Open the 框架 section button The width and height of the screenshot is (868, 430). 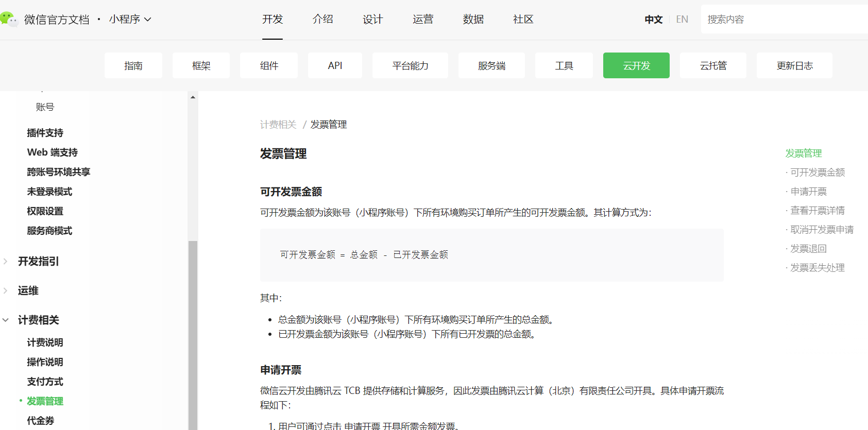coord(201,65)
